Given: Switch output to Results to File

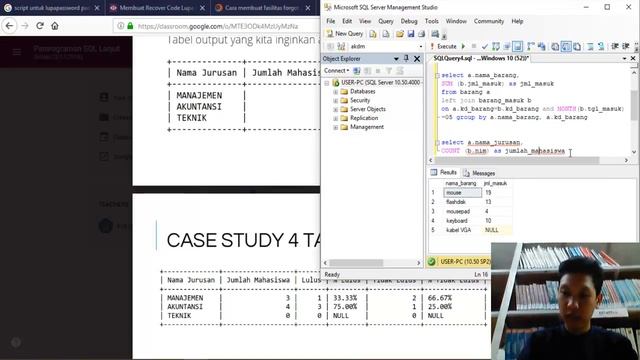Looking at the screenshot, I should coord(577,47).
